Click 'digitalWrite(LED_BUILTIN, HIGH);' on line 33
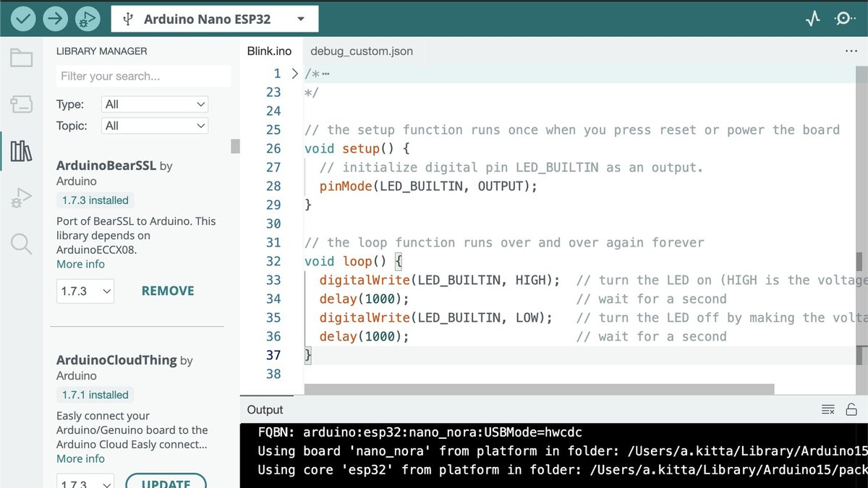The height and width of the screenshot is (488, 868). (x=440, y=281)
